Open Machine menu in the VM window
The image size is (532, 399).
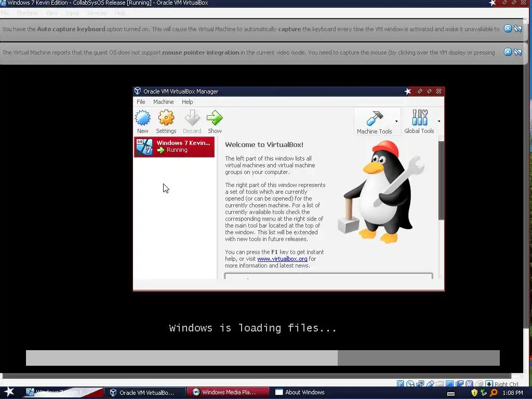point(27,13)
